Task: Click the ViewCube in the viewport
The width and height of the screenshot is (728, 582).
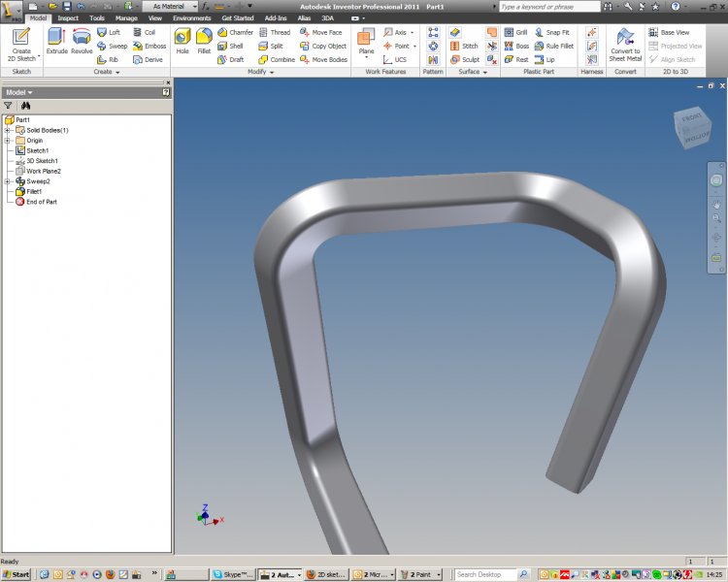Action: [692, 127]
